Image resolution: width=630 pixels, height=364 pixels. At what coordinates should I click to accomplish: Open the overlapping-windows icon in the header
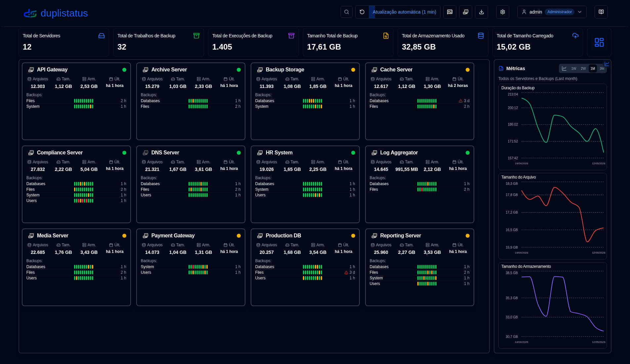pos(466,12)
